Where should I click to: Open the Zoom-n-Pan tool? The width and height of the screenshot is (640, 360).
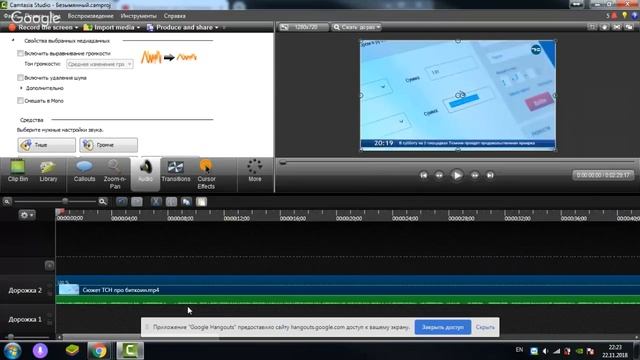tap(115, 174)
